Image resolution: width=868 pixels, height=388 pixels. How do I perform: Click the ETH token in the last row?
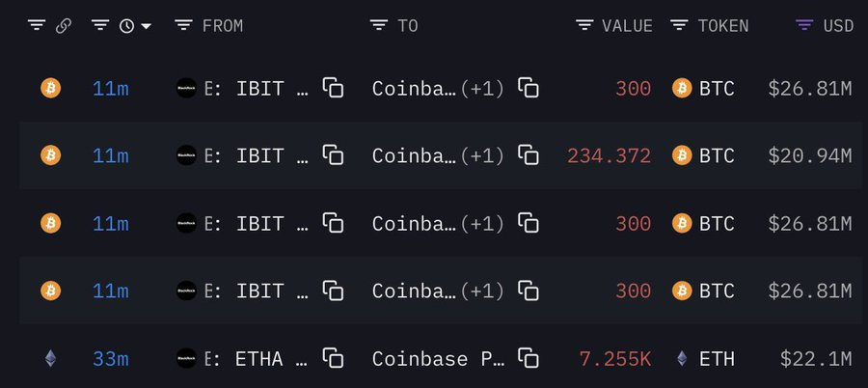(x=717, y=359)
